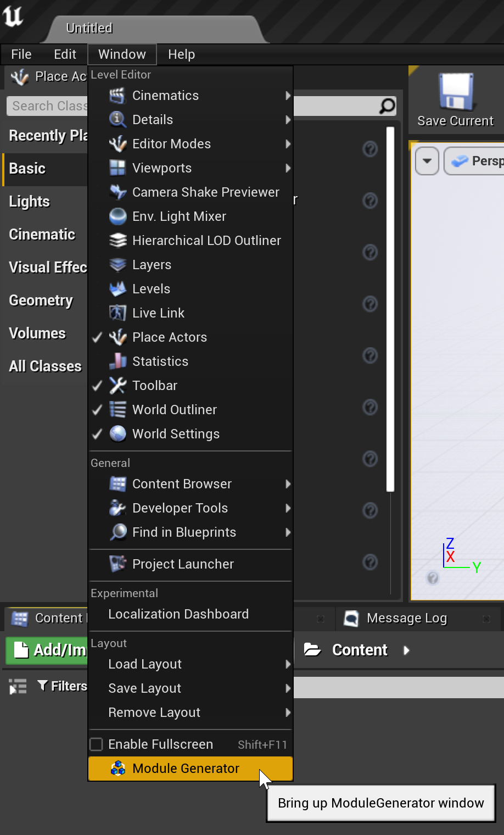This screenshot has width=504, height=835.
Task: Expand the Developer Tools submenu
Action: (289, 508)
